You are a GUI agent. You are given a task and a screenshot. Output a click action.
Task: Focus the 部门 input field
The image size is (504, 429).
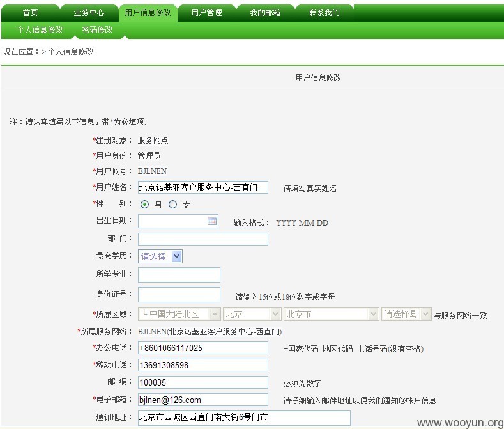(x=203, y=239)
